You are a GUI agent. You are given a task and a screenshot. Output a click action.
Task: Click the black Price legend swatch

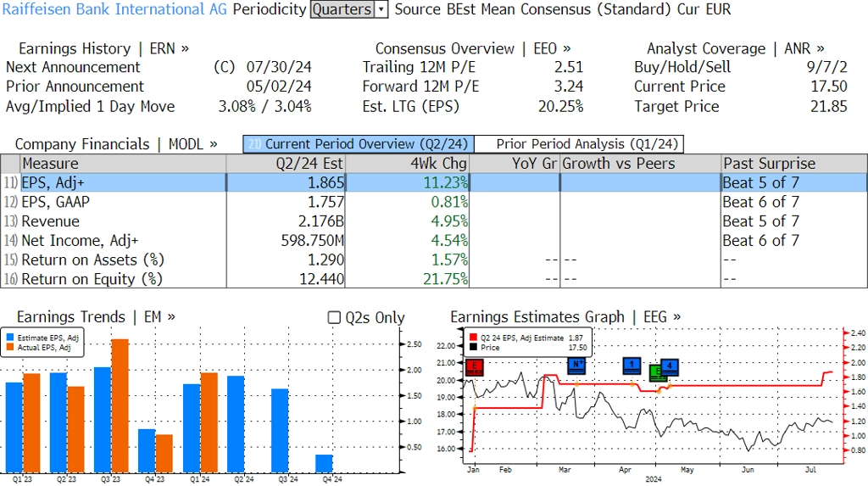tap(473, 348)
